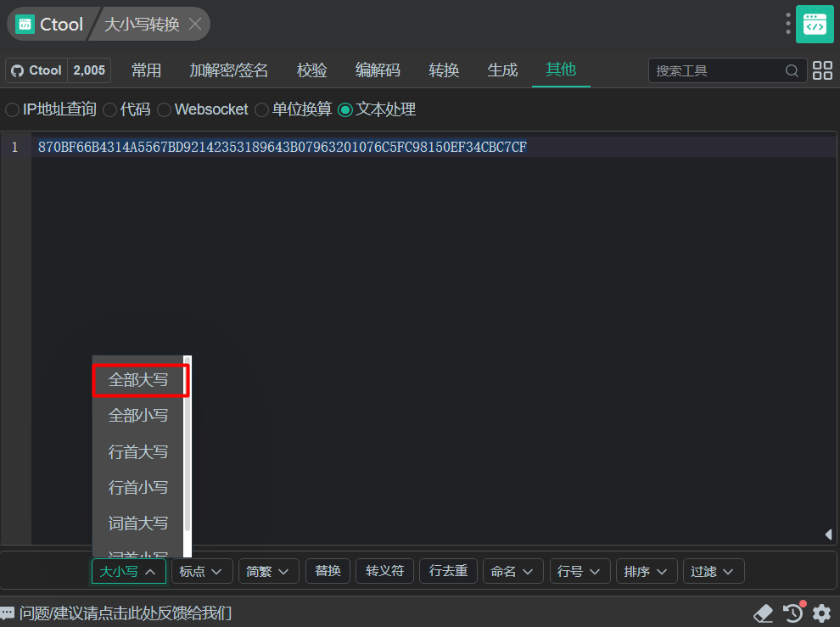Click the 替换 button
Screen dimensions: 840x627
pyautogui.click(x=328, y=572)
